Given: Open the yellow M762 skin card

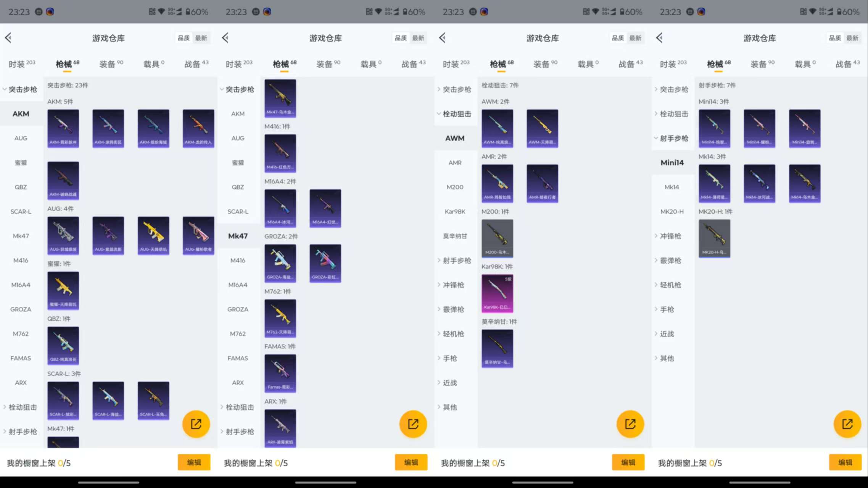Looking at the screenshot, I should [x=280, y=318].
